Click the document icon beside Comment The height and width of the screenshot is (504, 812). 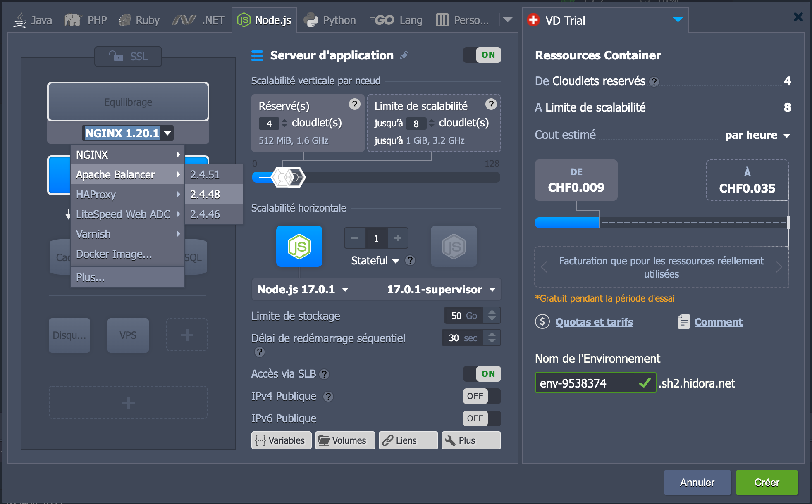(x=684, y=321)
